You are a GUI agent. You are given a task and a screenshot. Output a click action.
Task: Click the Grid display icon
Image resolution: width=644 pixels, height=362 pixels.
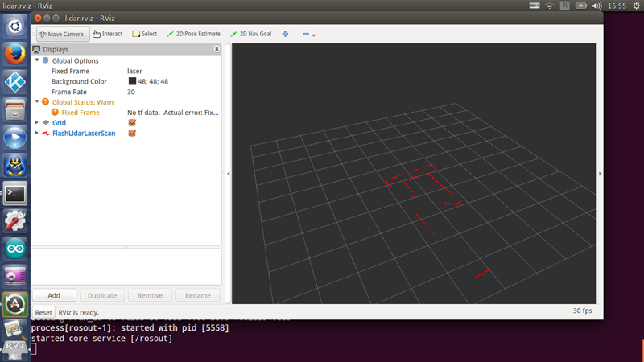coord(46,122)
